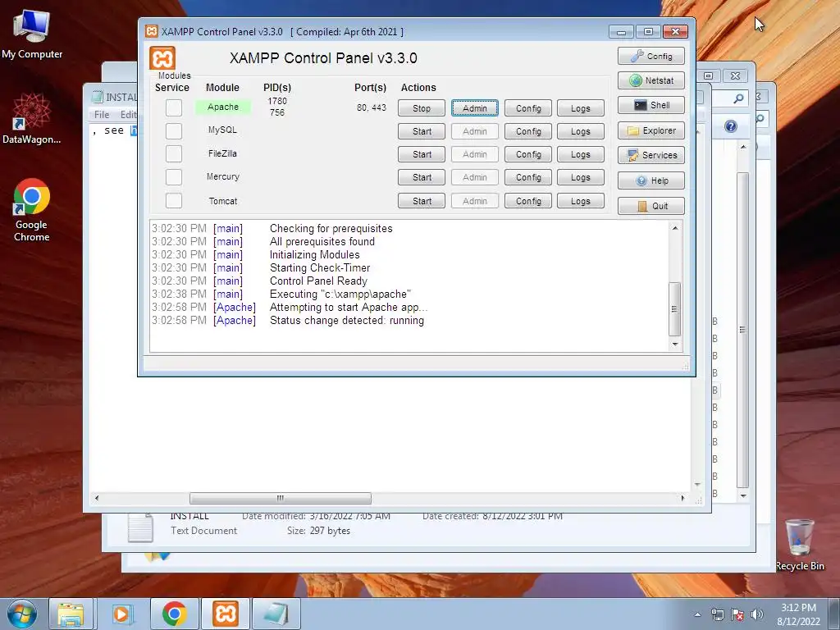Image resolution: width=840 pixels, height=630 pixels.
Task: Toggle the FileZilla service checkbox
Action: tap(174, 153)
